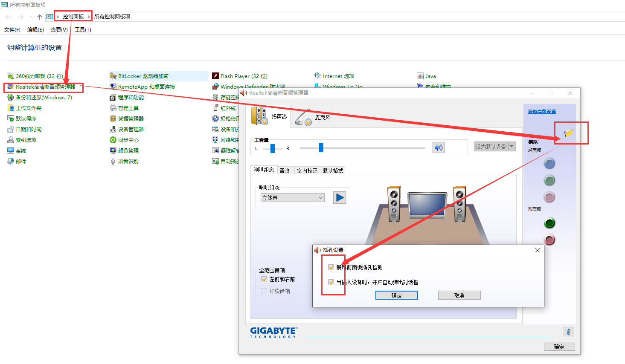This screenshot has height=364, width=625.
Task: Open 红外线 in Control Panel
Action: click(224, 108)
